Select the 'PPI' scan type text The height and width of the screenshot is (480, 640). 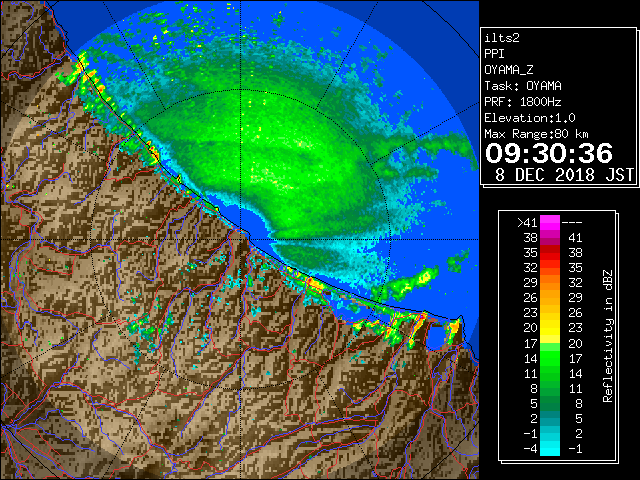[x=494, y=54]
